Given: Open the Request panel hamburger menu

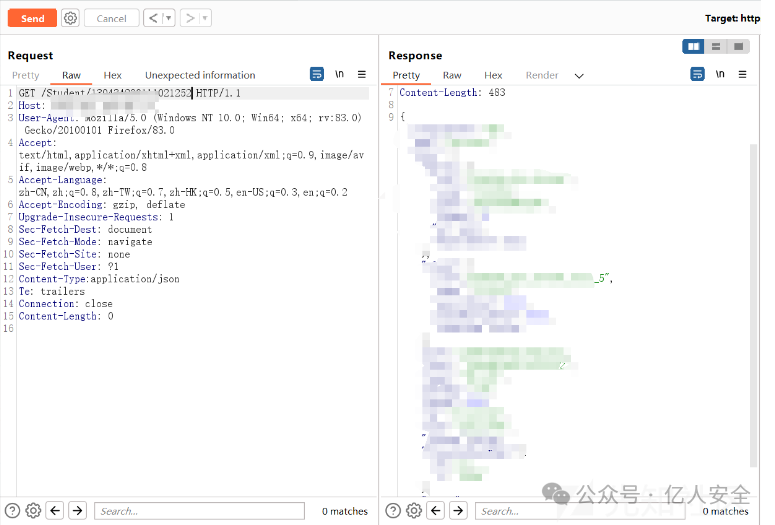Looking at the screenshot, I should point(362,74).
